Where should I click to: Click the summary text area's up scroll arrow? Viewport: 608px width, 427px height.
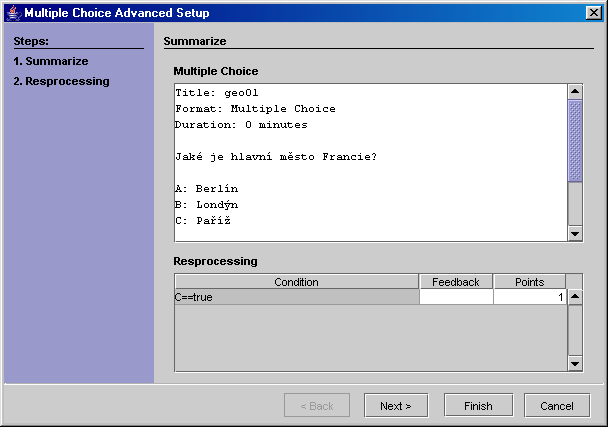click(575, 92)
